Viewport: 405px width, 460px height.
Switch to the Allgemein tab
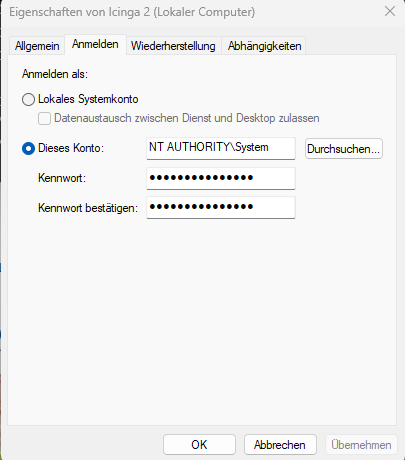click(37, 46)
